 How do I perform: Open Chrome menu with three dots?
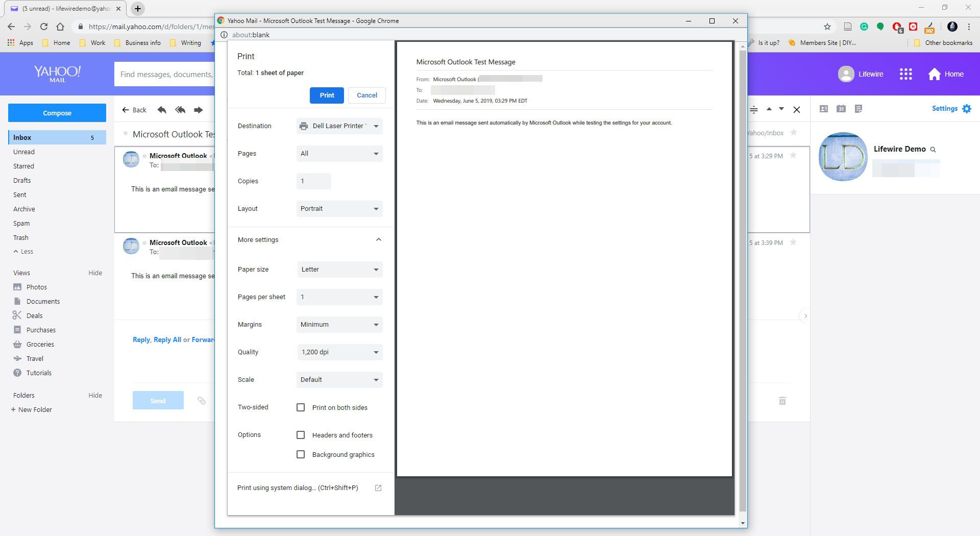tap(969, 27)
